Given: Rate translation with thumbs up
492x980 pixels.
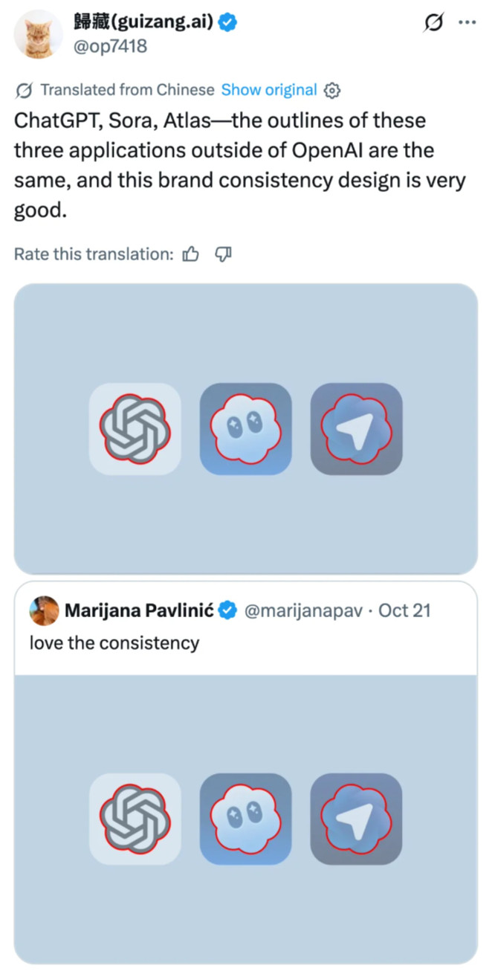Looking at the screenshot, I should pos(191,255).
